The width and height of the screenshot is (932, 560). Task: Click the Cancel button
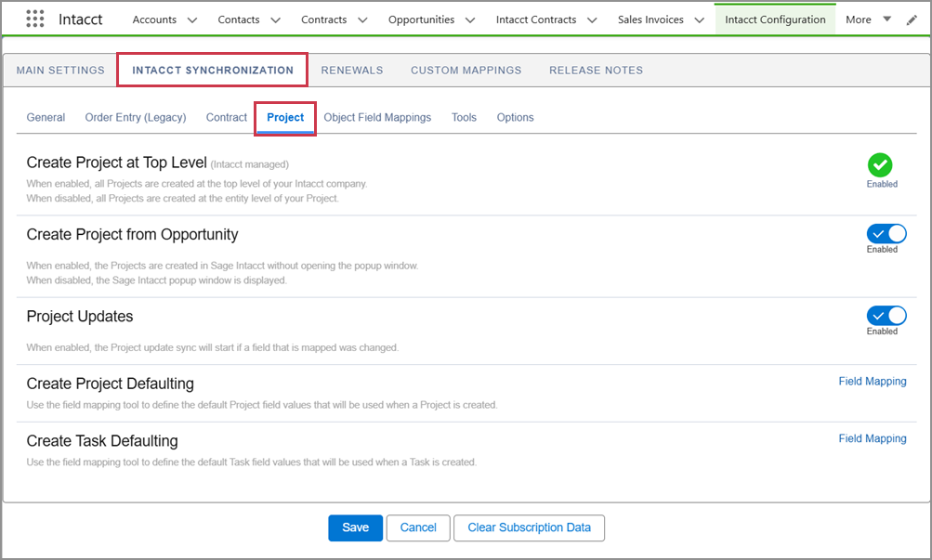click(418, 527)
